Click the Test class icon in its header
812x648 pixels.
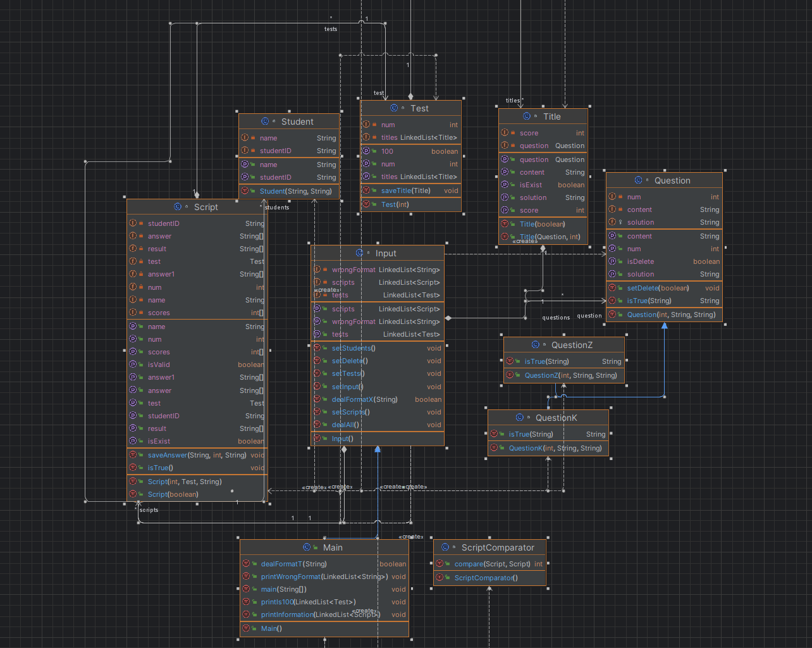(x=394, y=108)
